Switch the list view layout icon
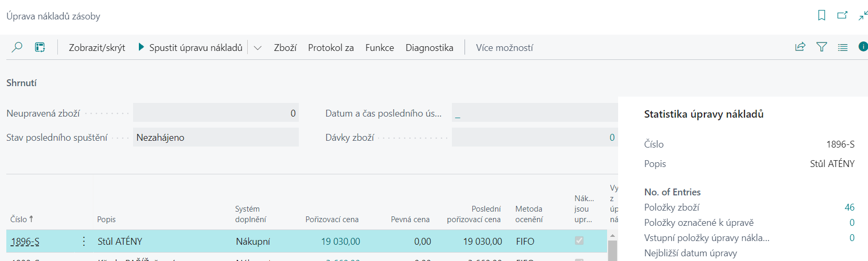Screen dimensions: 868x261 (x=843, y=47)
